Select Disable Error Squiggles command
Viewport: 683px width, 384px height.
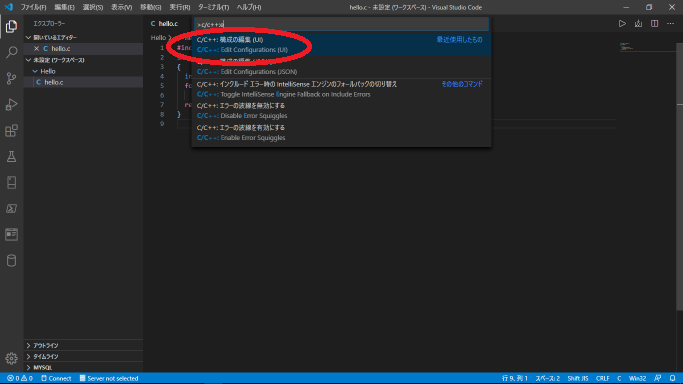pyautogui.click(x=342, y=111)
